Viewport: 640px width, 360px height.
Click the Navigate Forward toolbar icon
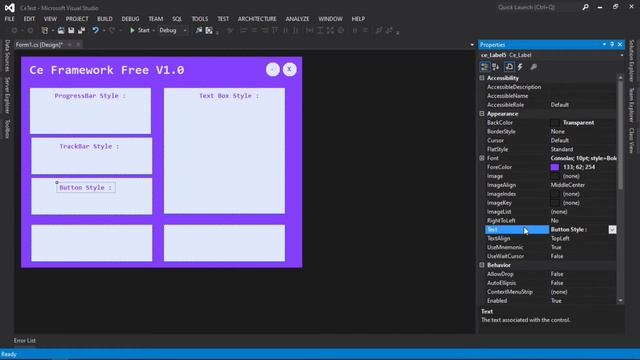click(30, 30)
